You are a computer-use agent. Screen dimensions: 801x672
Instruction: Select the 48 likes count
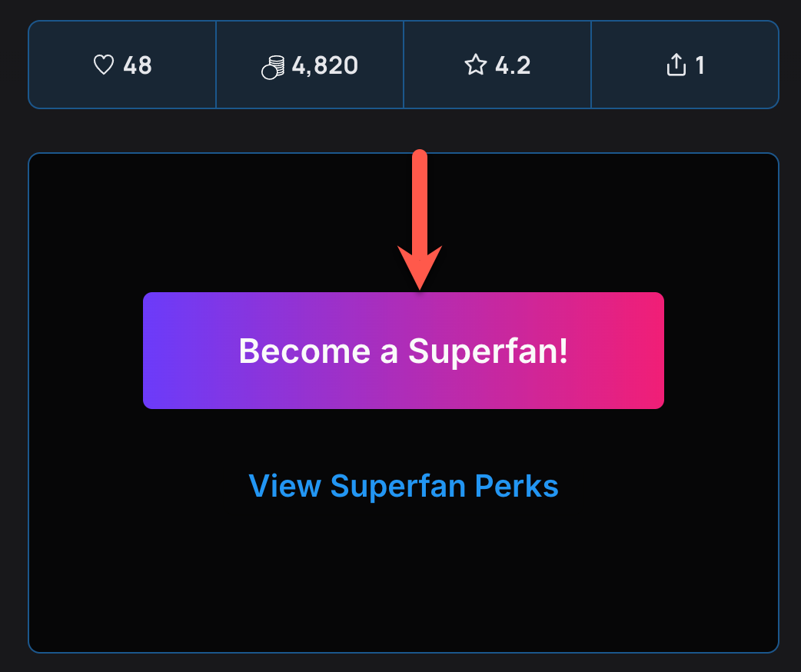tap(138, 65)
